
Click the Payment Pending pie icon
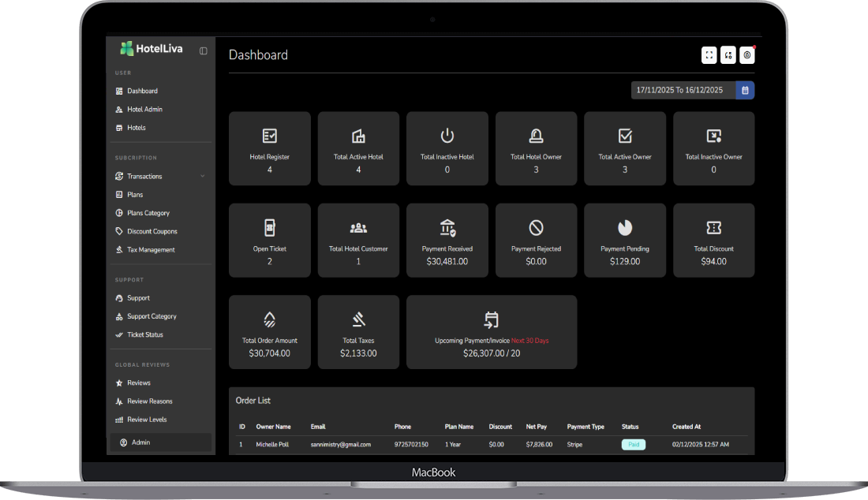pos(625,228)
